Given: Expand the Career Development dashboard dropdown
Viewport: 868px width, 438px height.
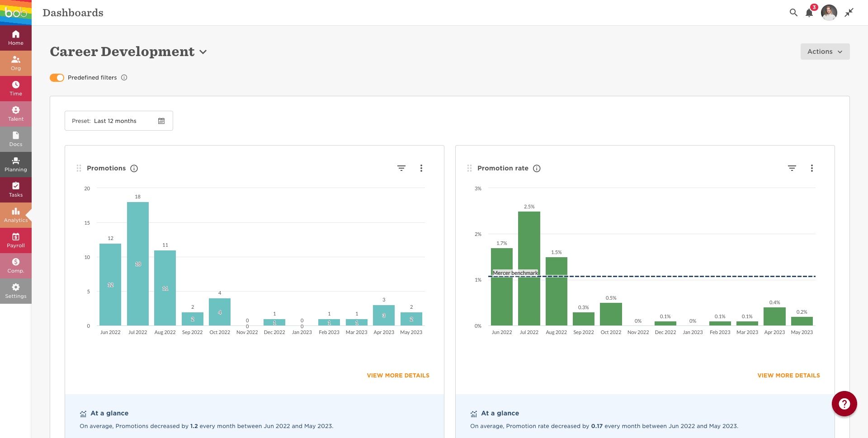Looking at the screenshot, I should (203, 52).
